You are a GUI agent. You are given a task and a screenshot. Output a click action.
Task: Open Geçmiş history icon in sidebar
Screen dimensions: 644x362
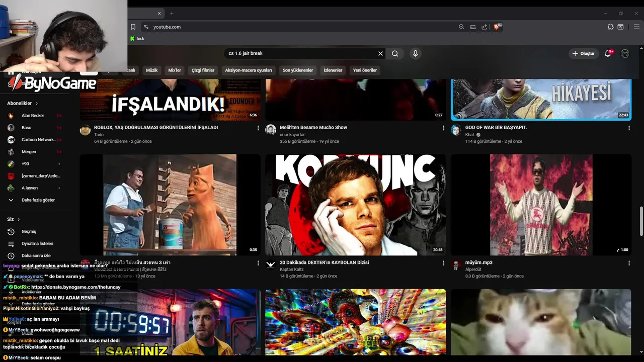point(11,232)
